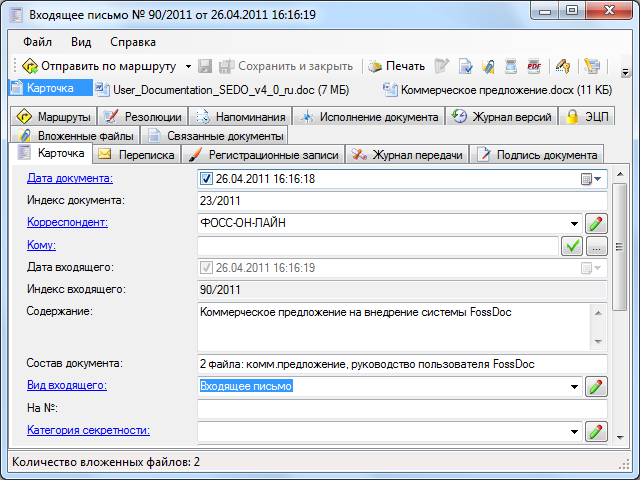Click the Дата документа link
Viewport: 640px width, 480px height.
click(70, 178)
